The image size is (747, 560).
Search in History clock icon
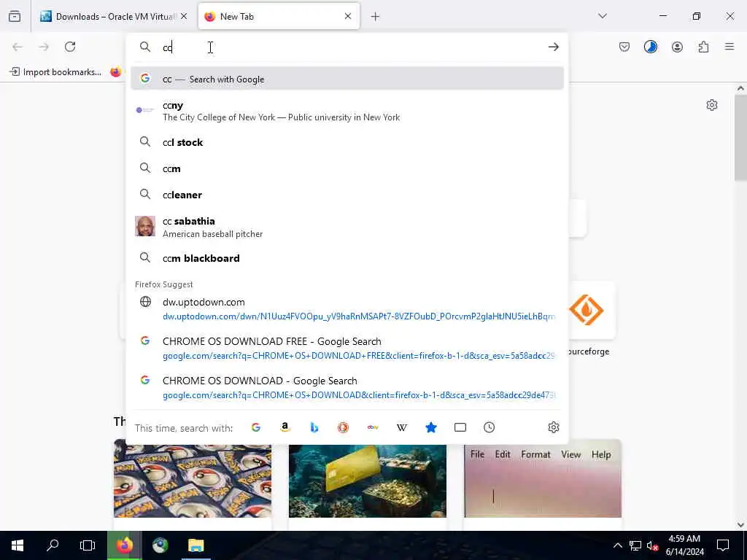coord(489,427)
